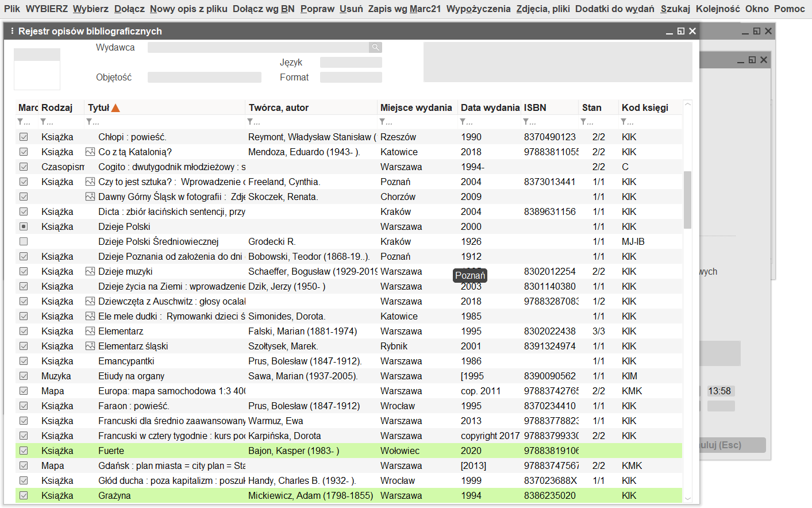The image size is (812, 508).
Task: Click the image icon beside Co z tą Katalonią?
Action: [x=90, y=152]
